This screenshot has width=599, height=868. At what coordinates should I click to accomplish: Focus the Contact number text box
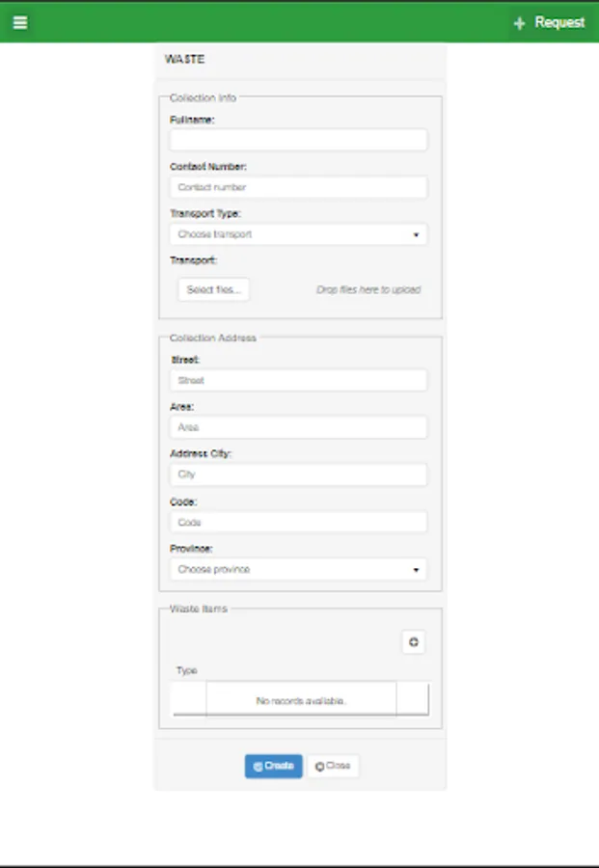click(298, 187)
